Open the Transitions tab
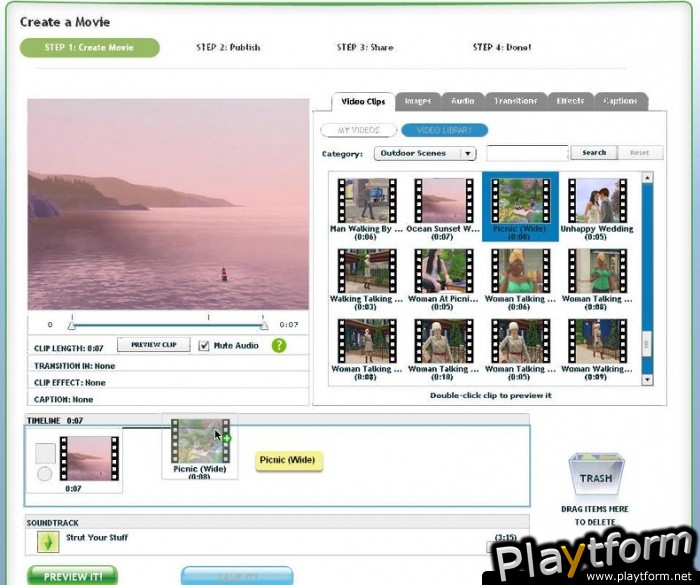This screenshot has height=585, width=700. click(516, 101)
